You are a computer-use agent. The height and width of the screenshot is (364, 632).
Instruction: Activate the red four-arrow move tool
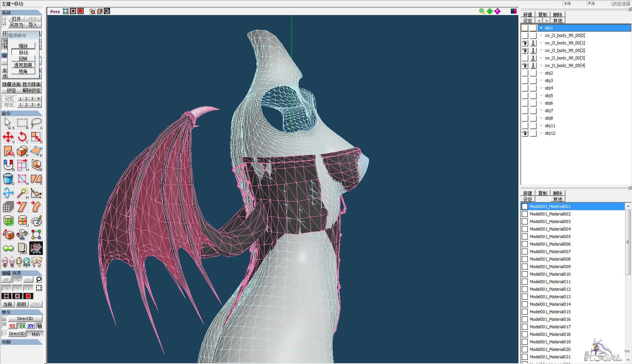pyautogui.click(x=8, y=137)
